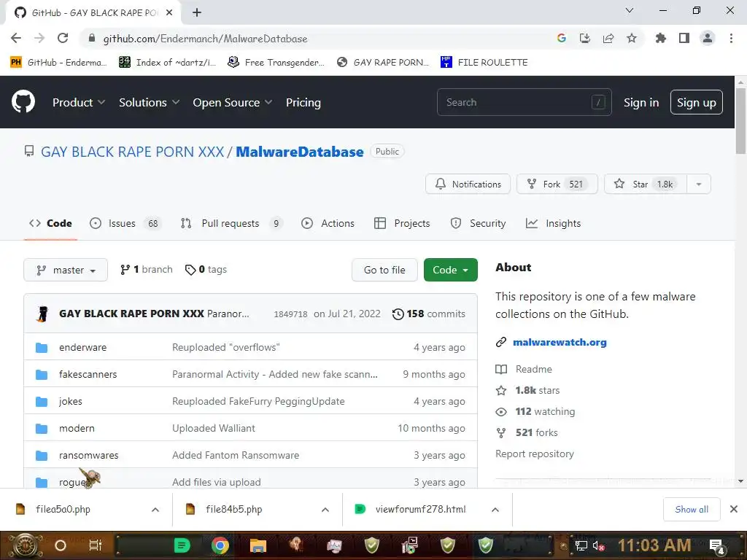View the 0 tags link
Image resolution: width=747 pixels, height=560 pixels.
pyautogui.click(x=206, y=270)
